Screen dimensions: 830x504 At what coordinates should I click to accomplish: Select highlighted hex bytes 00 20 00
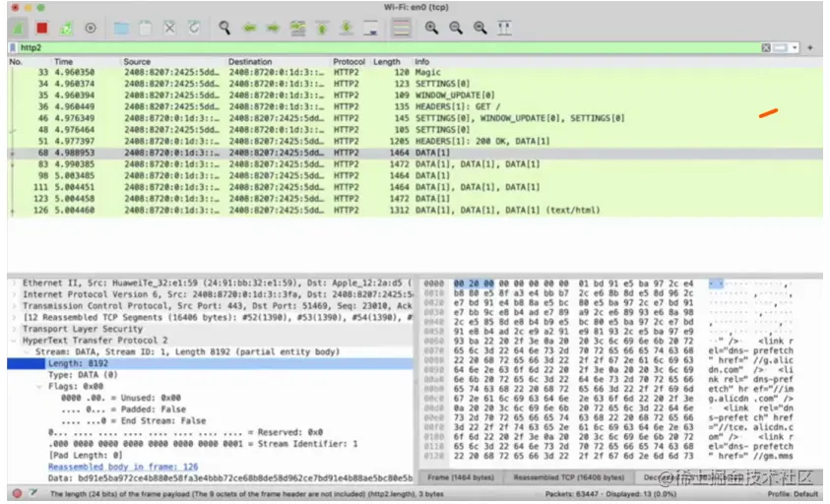(x=474, y=283)
